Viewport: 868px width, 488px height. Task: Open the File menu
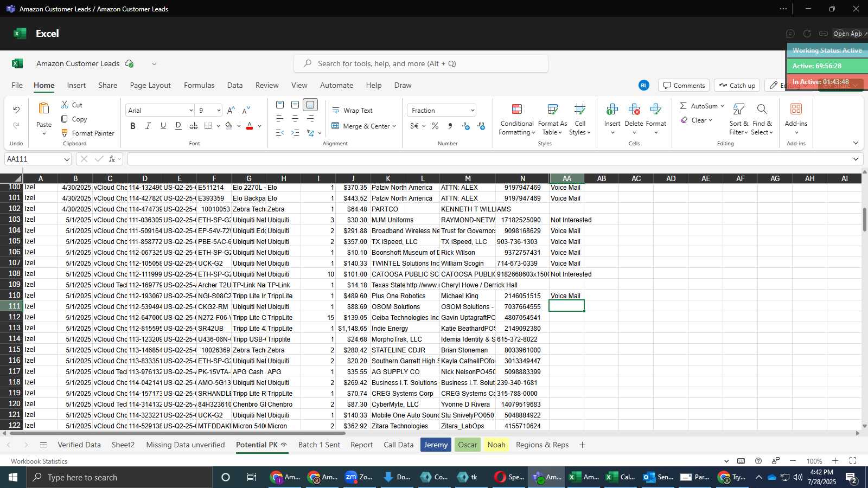tap(17, 85)
